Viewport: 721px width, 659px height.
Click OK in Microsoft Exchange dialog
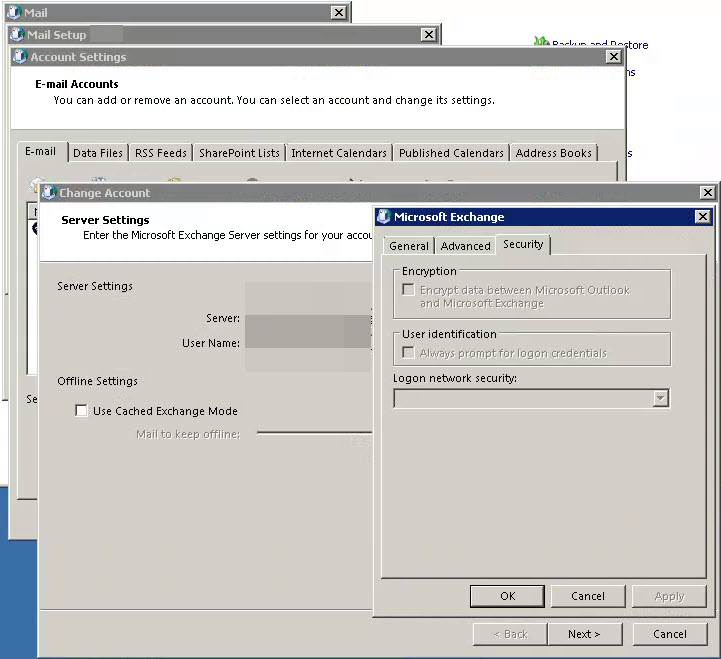click(507, 596)
